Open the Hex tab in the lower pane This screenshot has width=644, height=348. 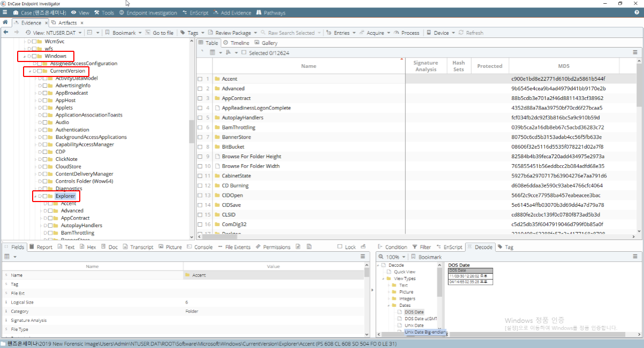(x=87, y=247)
